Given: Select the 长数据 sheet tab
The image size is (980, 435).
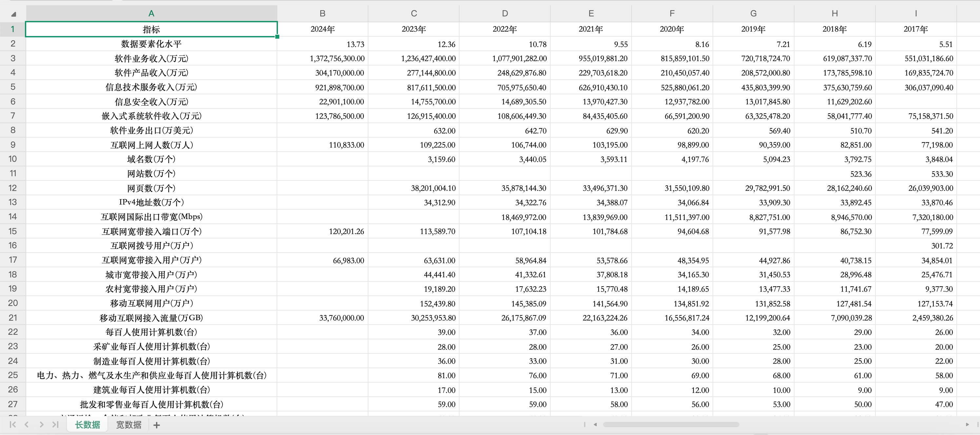Looking at the screenshot, I should (x=87, y=425).
